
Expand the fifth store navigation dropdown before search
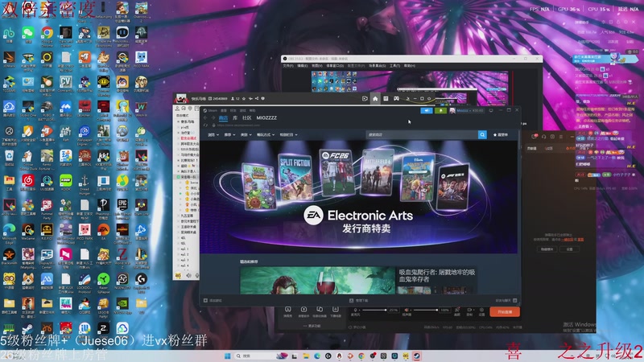[288, 134]
